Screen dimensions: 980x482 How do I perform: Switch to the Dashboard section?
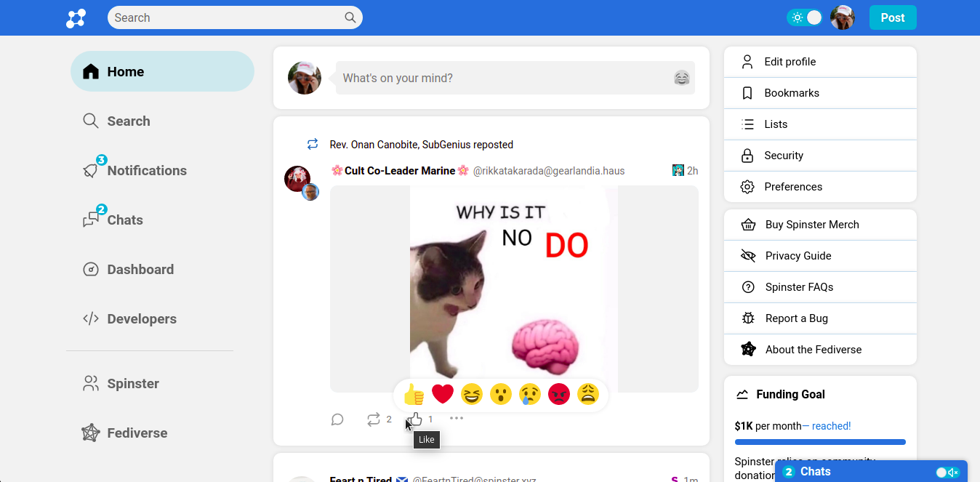[140, 269]
